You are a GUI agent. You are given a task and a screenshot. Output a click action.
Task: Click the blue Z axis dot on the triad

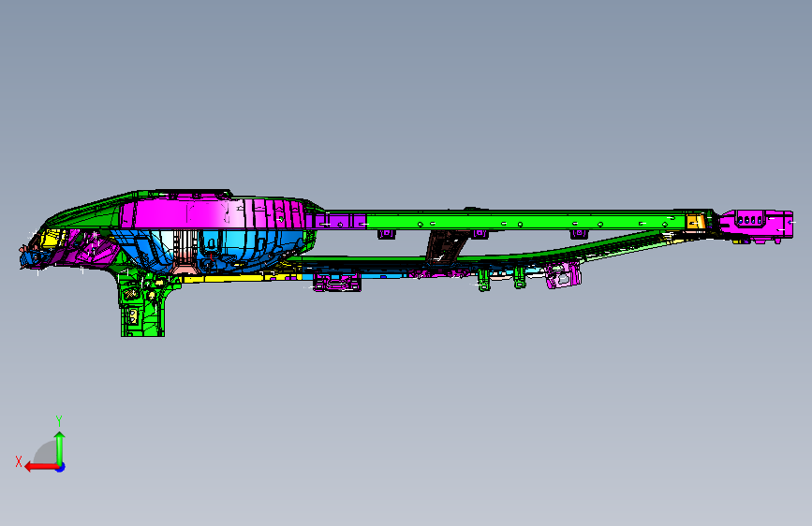(61, 468)
